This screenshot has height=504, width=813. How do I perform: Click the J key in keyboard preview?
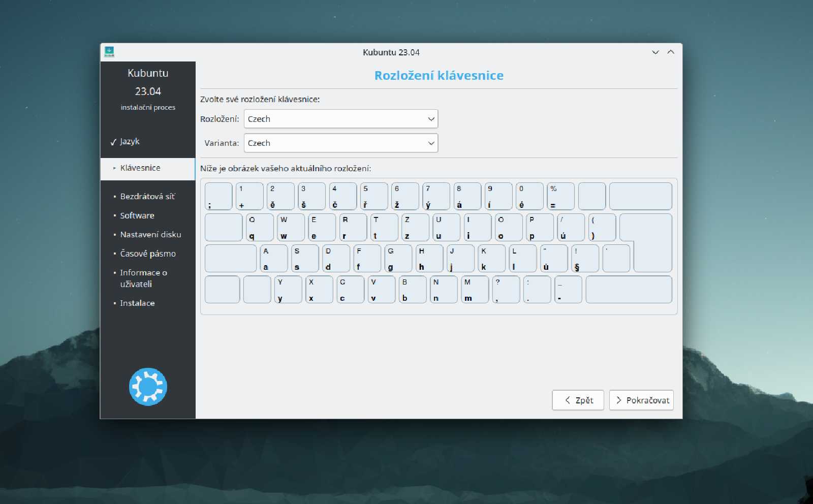coord(460,258)
